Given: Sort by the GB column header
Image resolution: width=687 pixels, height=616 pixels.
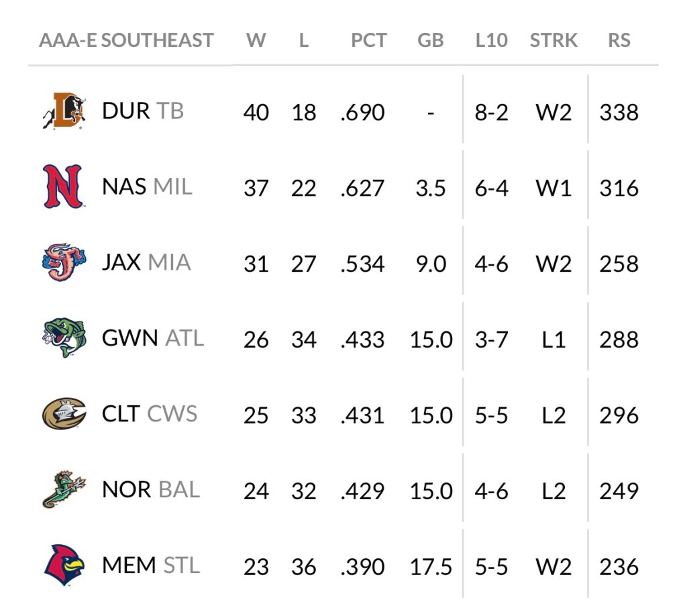Looking at the screenshot, I should pyautogui.click(x=430, y=40).
